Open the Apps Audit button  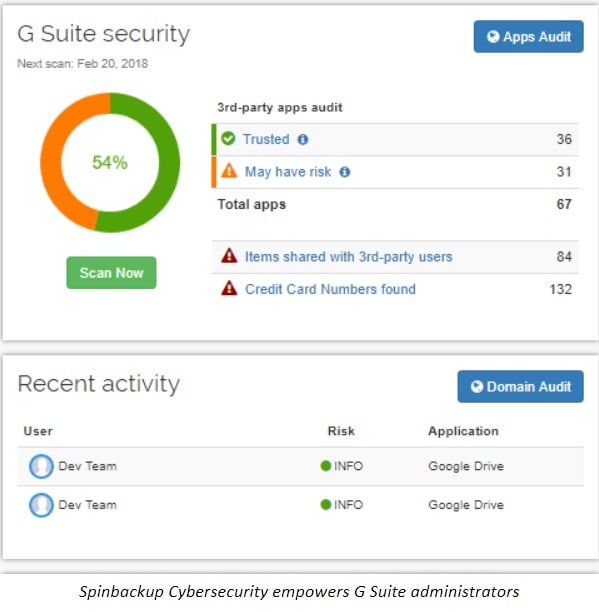[528, 36]
